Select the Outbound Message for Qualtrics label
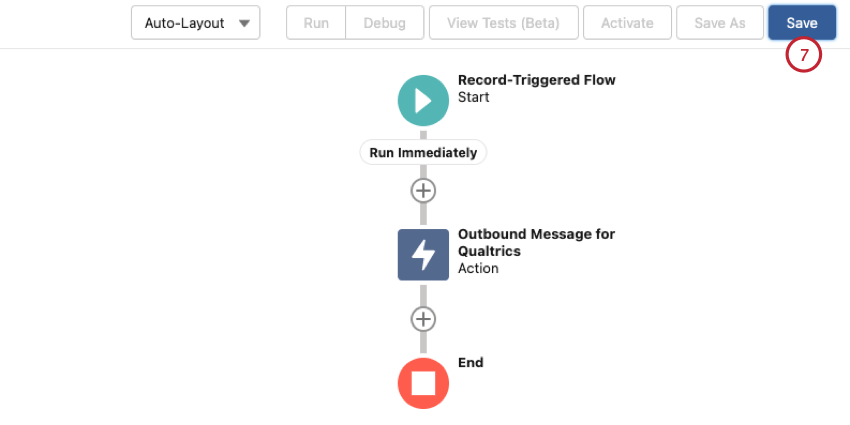The image size is (850, 425). click(x=537, y=243)
